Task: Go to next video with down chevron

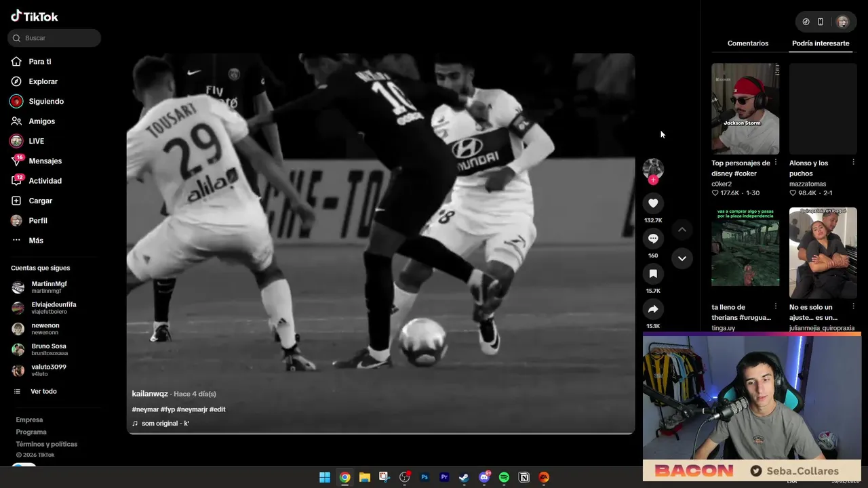Action: pos(682,258)
